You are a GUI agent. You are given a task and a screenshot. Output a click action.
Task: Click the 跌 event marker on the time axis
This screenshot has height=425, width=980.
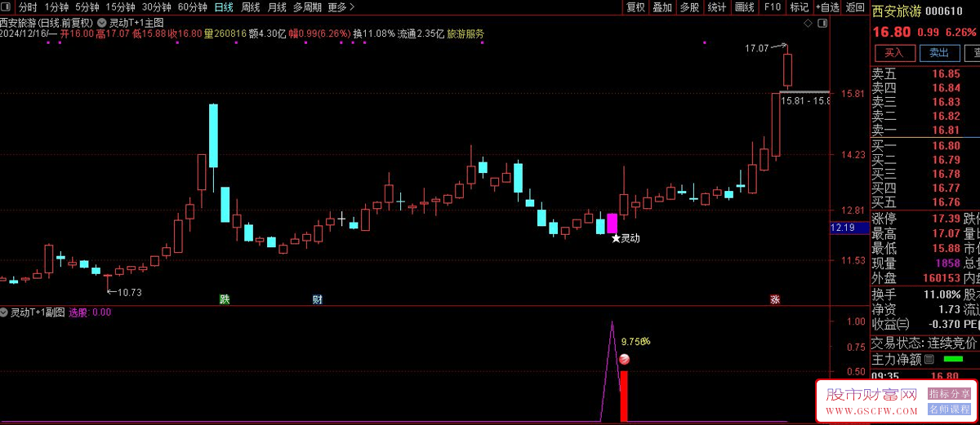[x=225, y=299]
